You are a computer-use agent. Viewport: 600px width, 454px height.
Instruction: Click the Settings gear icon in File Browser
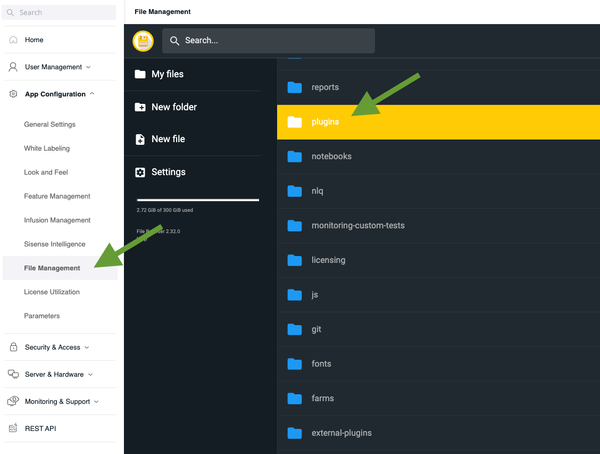[140, 172]
